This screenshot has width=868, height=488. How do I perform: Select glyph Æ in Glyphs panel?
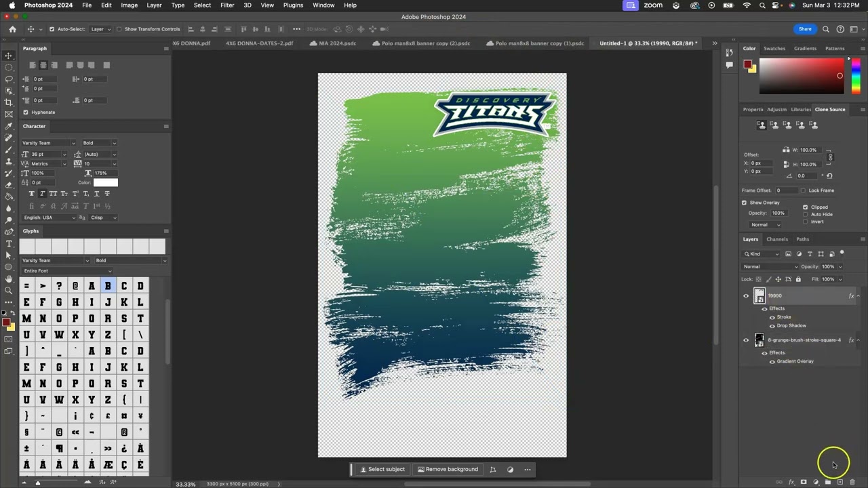click(107, 464)
